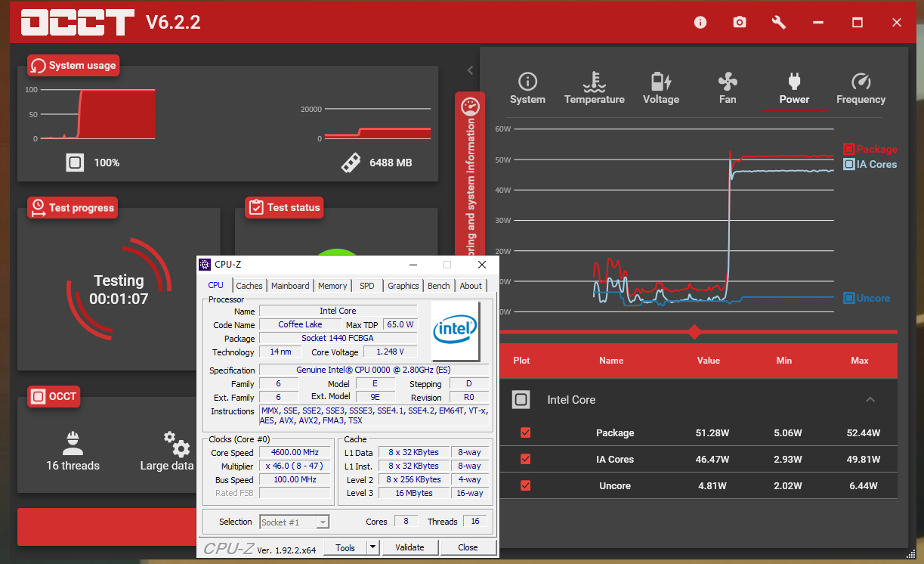
Task: Open the SPD tab in CPU-Z
Action: [367, 286]
